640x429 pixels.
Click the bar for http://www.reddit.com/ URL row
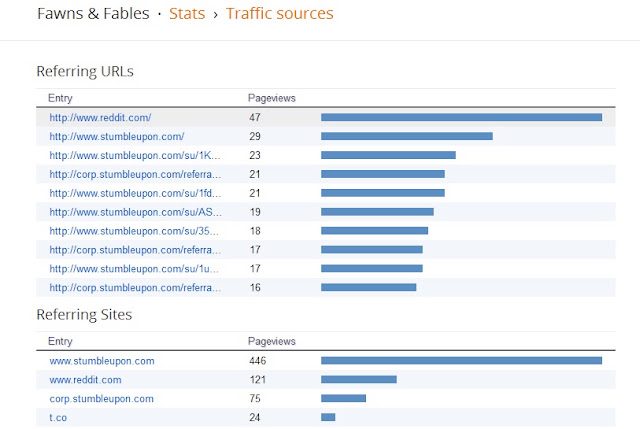pyautogui.click(x=461, y=118)
